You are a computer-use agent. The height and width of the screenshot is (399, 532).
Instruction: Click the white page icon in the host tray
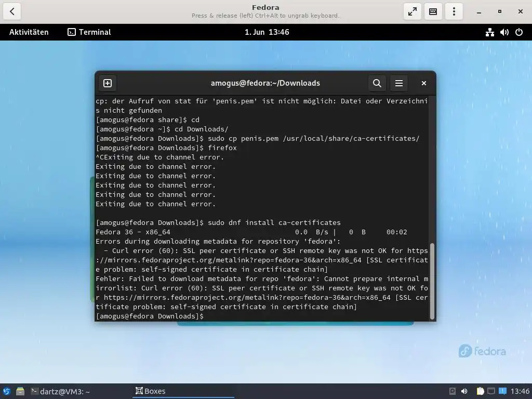(x=480, y=391)
